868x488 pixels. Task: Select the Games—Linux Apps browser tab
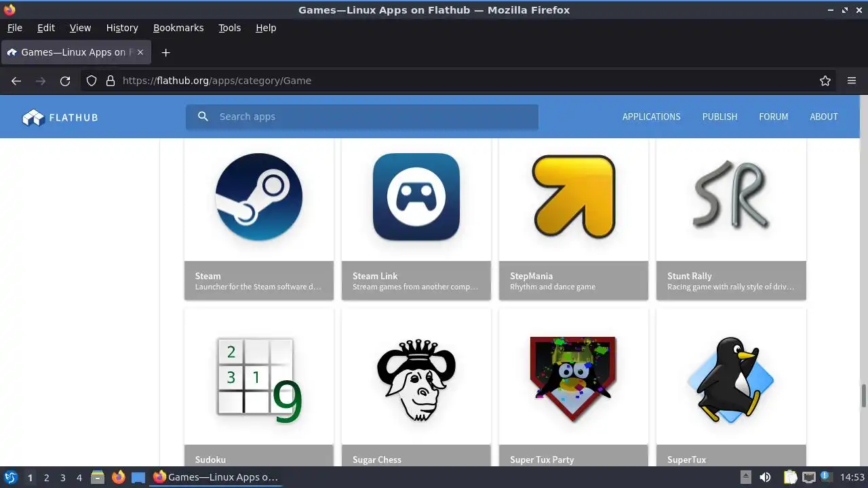pyautogui.click(x=76, y=52)
